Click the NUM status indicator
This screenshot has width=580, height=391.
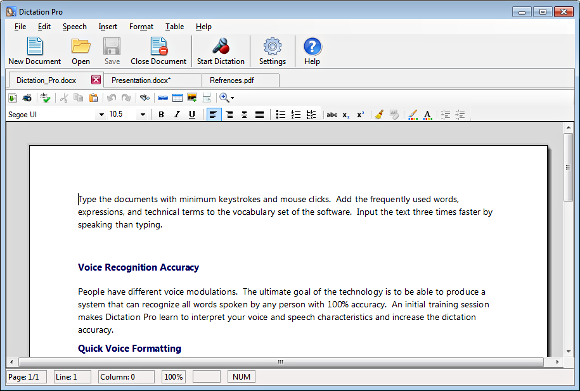(x=241, y=377)
